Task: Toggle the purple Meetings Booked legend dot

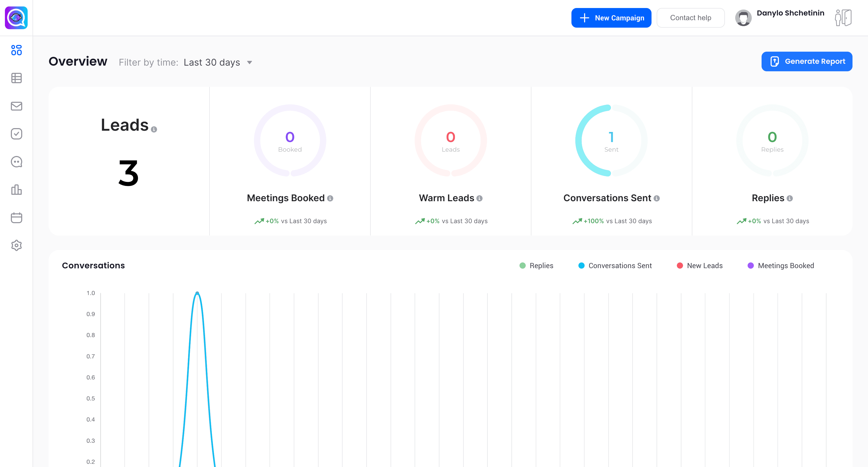Action: pos(751,266)
